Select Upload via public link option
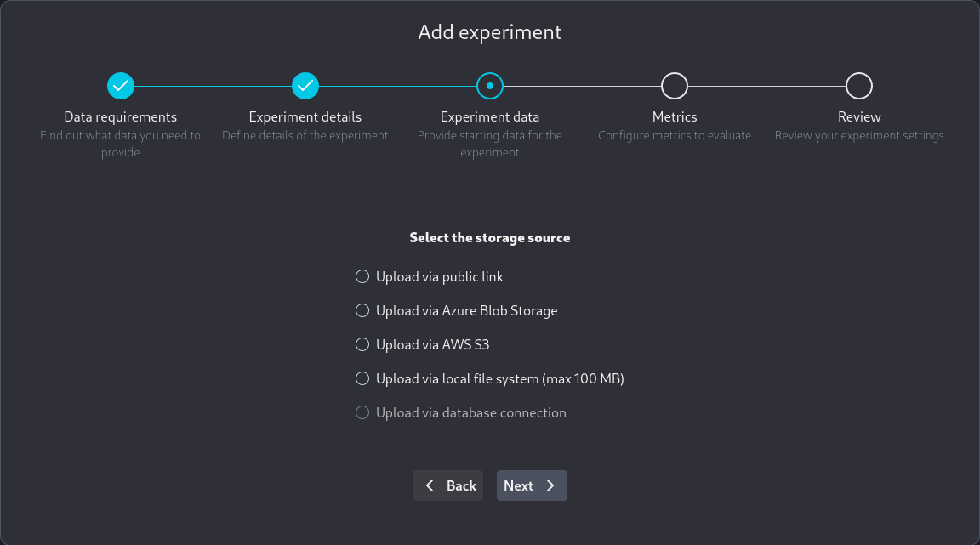Image resolution: width=980 pixels, height=545 pixels. [x=362, y=276]
